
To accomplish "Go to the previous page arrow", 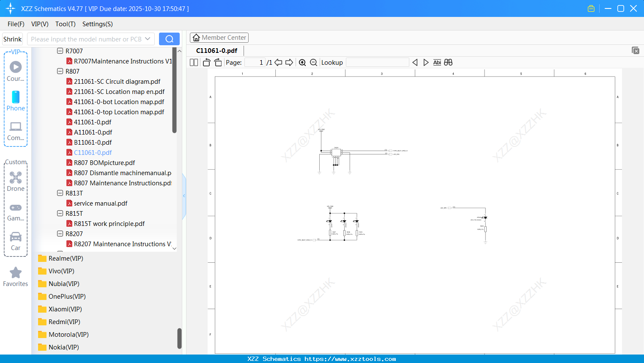I will tap(278, 63).
